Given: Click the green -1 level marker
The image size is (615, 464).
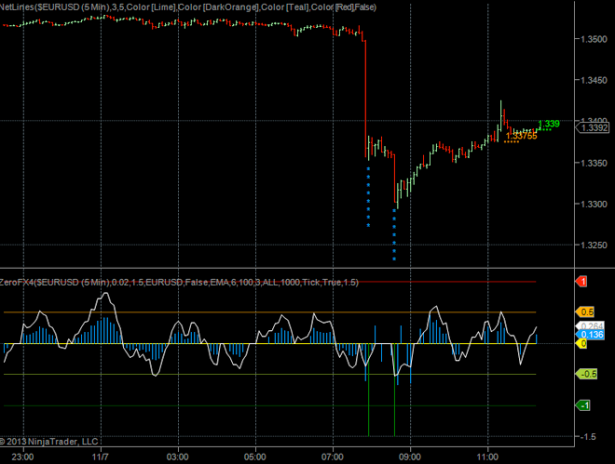Looking at the screenshot, I should (x=583, y=405).
